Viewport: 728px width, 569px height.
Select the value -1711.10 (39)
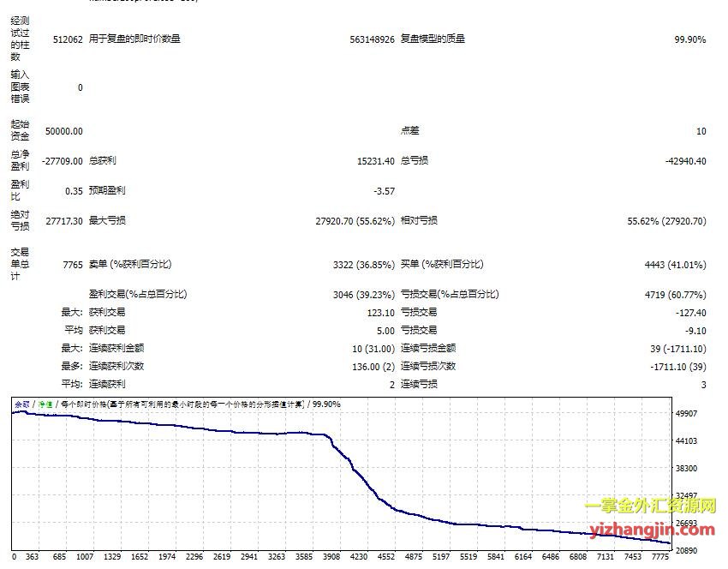pos(678,367)
